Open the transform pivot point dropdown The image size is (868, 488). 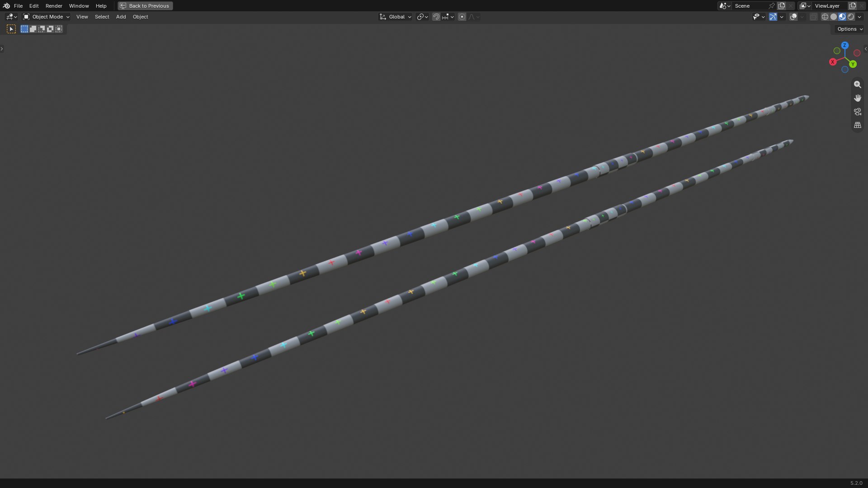422,17
